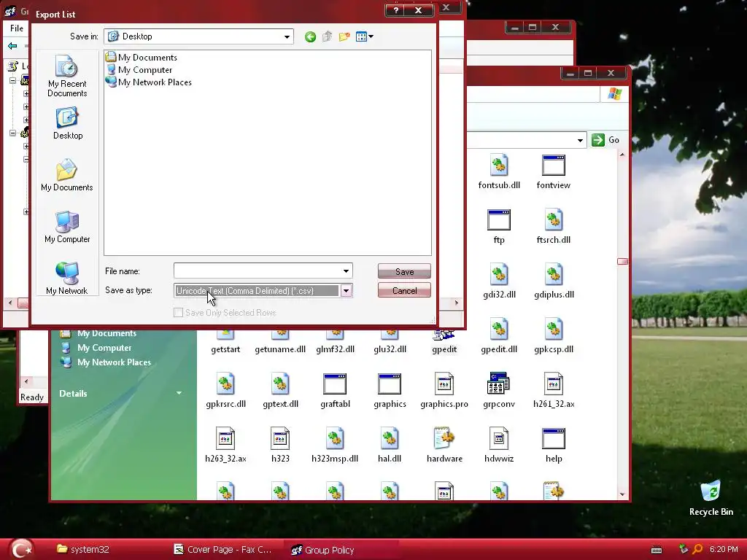Viewport: 747px width, 560px height.
Task: Open the Explorer address bar dropdown
Action: pos(580,140)
